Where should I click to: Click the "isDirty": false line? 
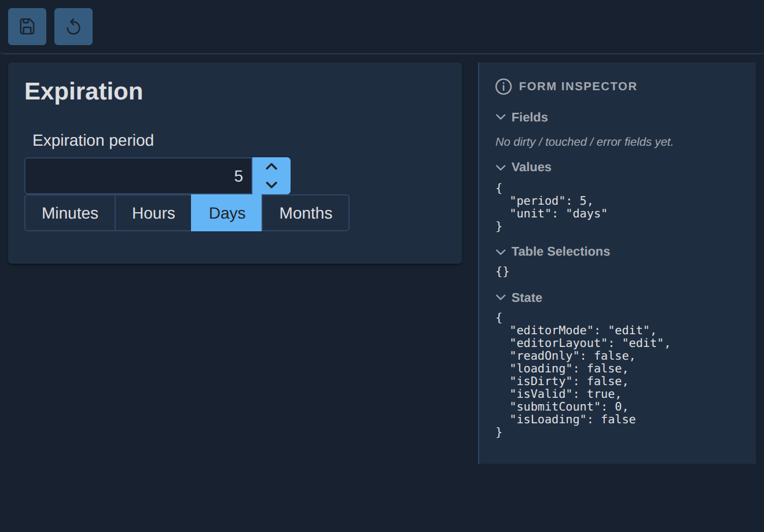click(569, 381)
